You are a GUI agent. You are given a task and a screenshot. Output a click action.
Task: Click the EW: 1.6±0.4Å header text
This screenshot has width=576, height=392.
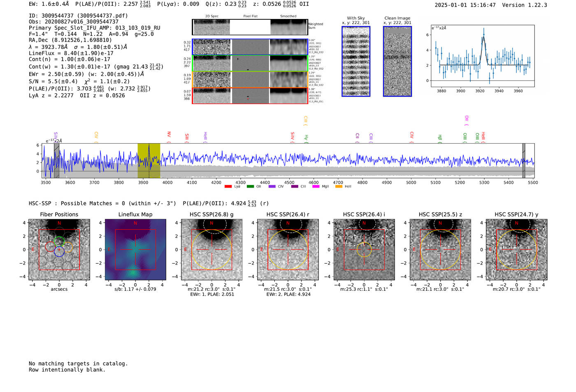[49, 4]
